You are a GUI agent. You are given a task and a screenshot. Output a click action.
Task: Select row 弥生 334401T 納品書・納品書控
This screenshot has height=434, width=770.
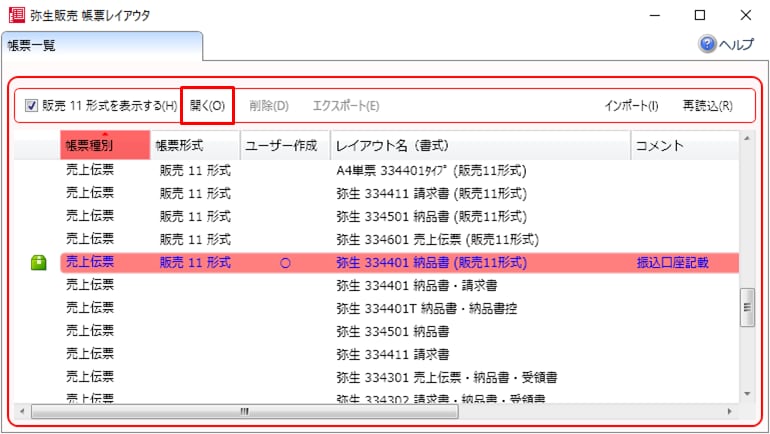pyautogui.click(x=400, y=308)
